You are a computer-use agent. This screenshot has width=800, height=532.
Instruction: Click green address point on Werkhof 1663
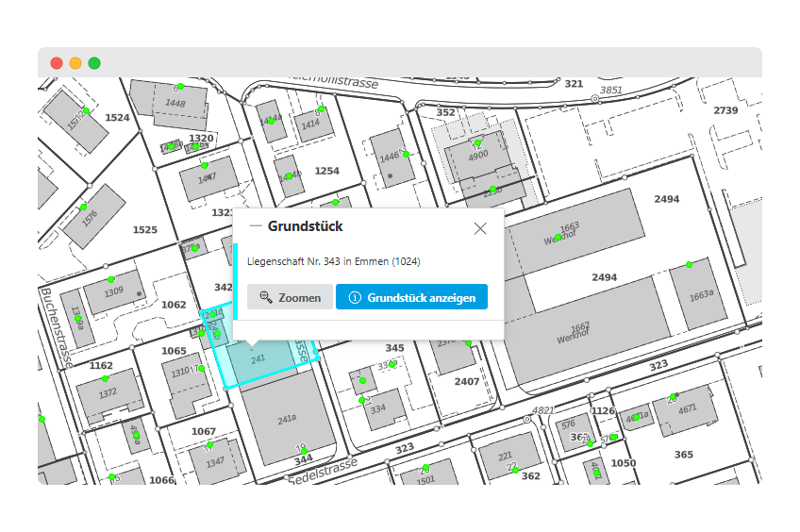(x=558, y=238)
